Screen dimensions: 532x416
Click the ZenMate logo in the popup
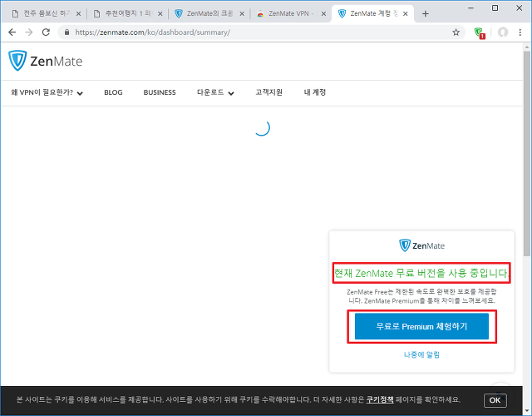click(x=421, y=245)
